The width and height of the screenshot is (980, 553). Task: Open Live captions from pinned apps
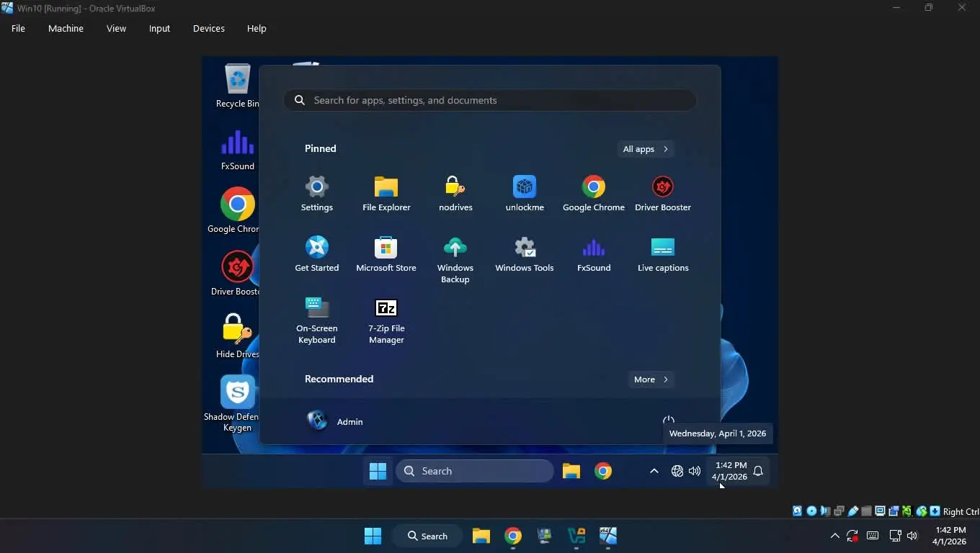click(x=663, y=255)
